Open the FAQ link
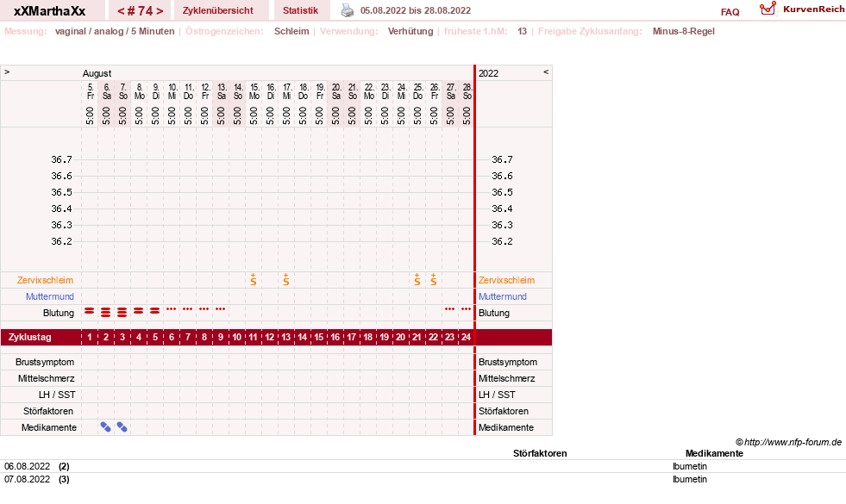The height and width of the screenshot is (504, 846). click(x=730, y=12)
